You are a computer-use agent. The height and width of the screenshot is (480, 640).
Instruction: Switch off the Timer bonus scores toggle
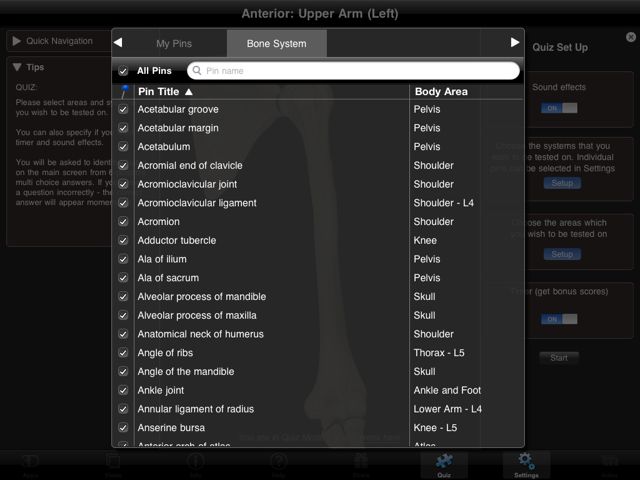pos(559,319)
